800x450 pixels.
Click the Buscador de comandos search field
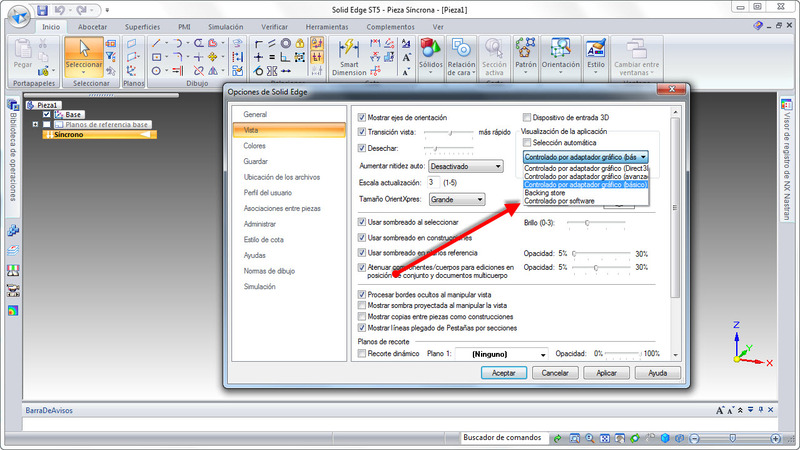tap(504, 437)
